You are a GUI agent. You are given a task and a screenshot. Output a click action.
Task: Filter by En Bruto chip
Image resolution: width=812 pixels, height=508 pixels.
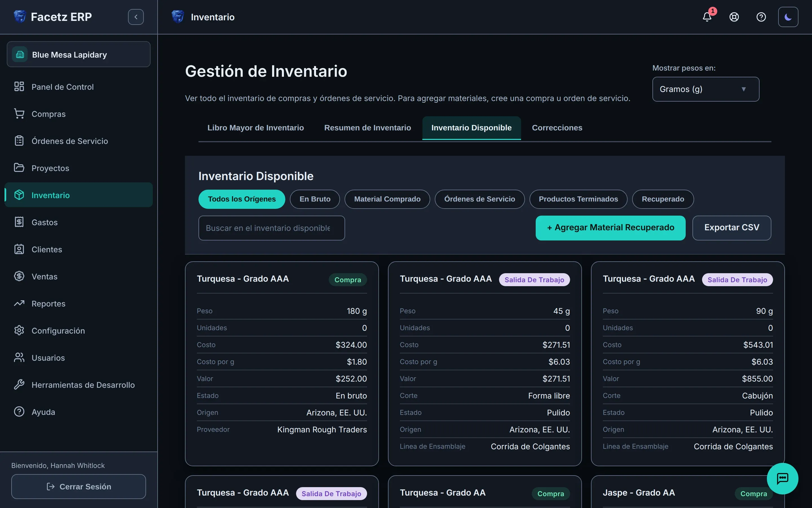(315, 199)
